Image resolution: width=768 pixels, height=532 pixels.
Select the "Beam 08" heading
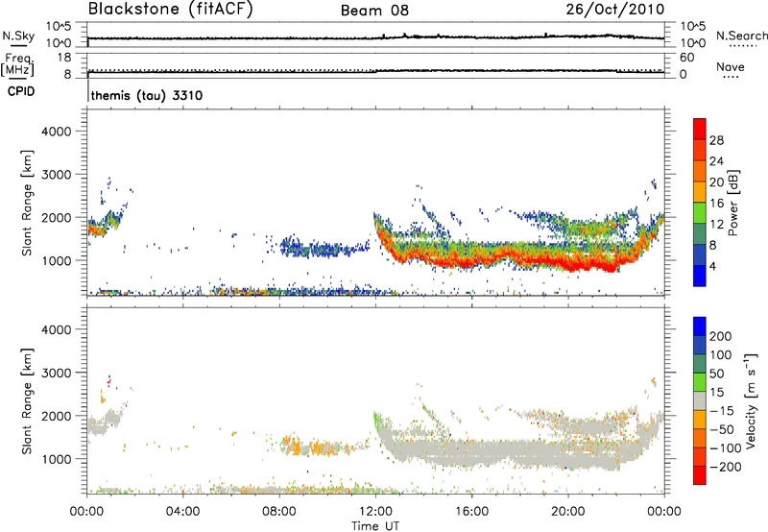(374, 11)
